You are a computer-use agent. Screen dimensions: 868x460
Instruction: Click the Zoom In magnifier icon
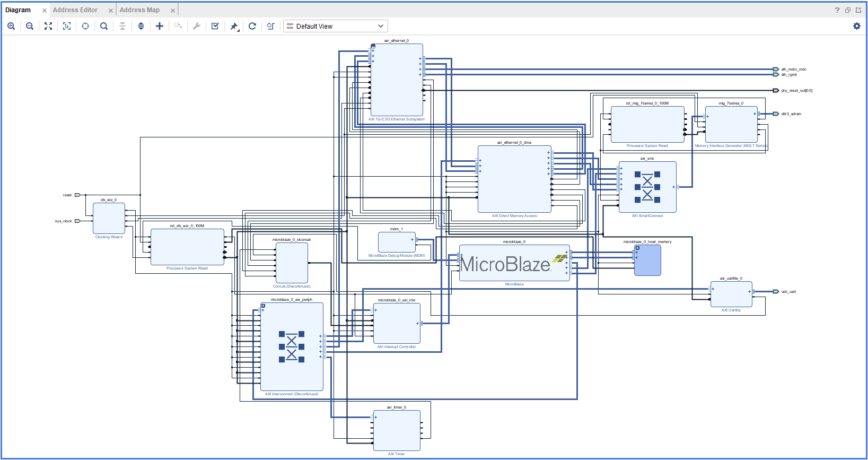[x=11, y=26]
